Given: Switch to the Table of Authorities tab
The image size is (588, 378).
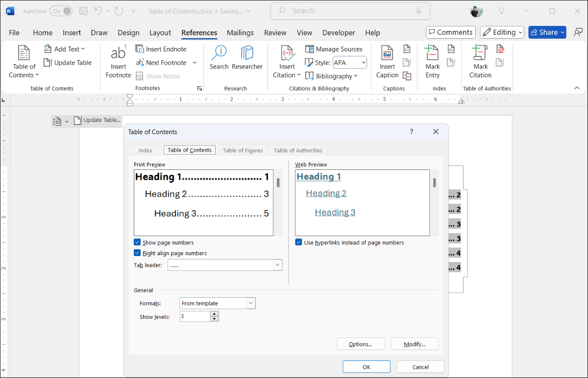Looking at the screenshot, I should pos(298,150).
